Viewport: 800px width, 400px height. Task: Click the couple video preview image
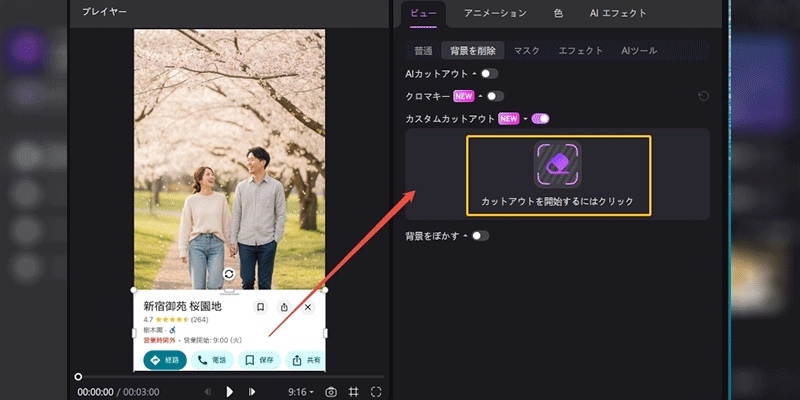pyautogui.click(x=230, y=159)
